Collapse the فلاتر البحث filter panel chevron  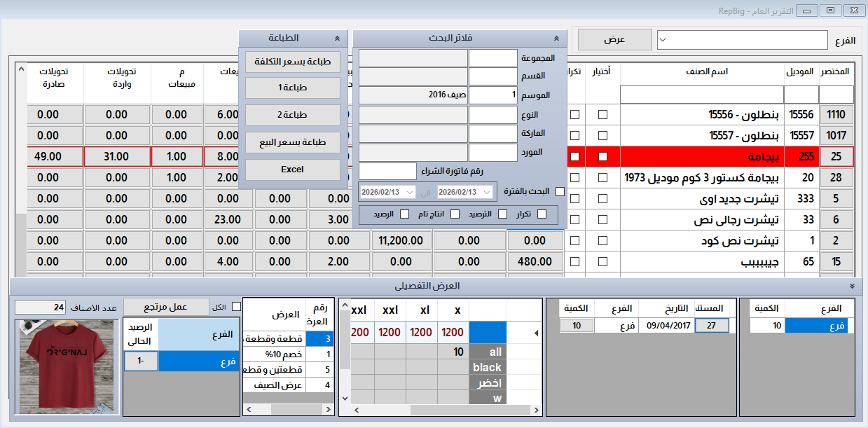coord(556,39)
